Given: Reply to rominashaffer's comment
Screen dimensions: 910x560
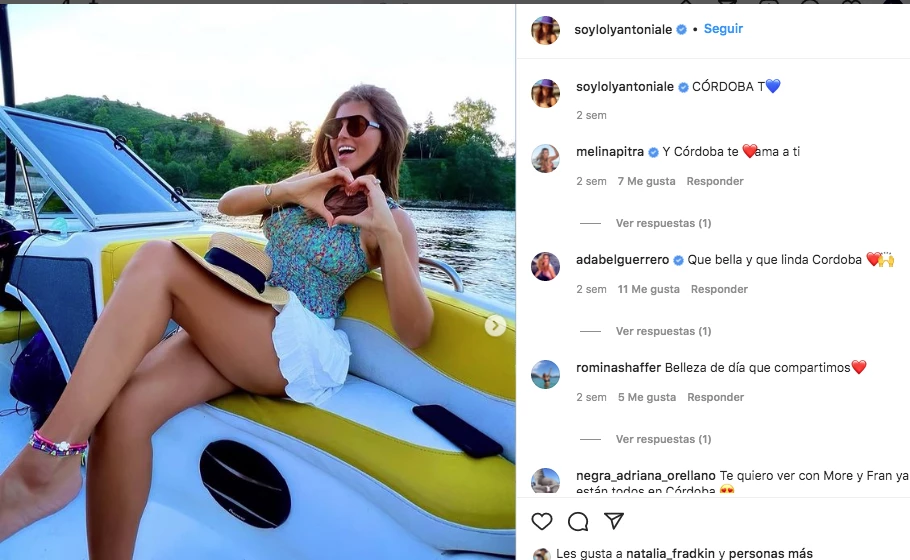Looking at the screenshot, I should coord(715,397).
